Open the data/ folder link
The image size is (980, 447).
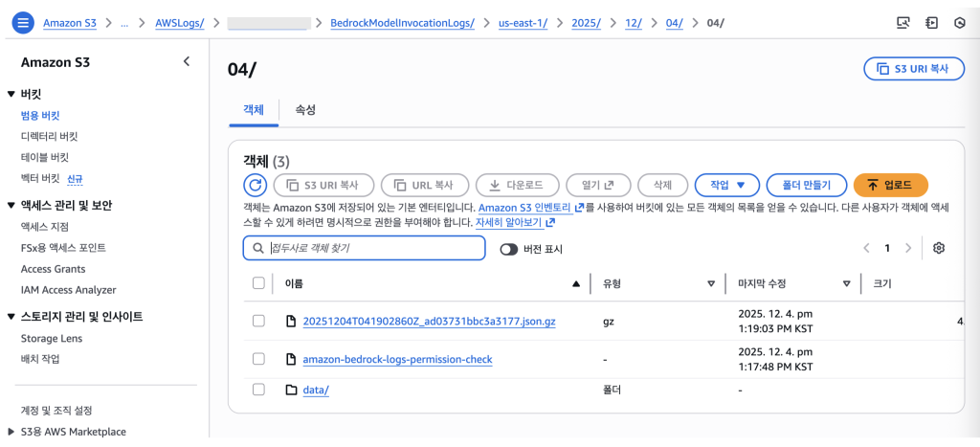pyautogui.click(x=316, y=390)
